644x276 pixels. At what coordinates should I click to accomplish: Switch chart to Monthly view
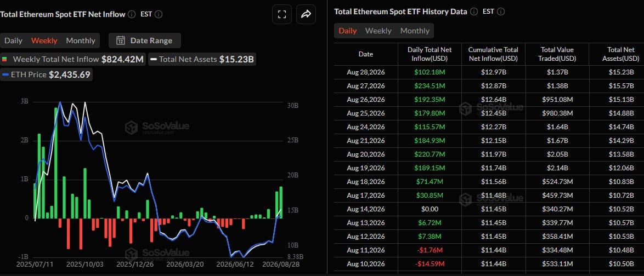[x=81, y=41]
